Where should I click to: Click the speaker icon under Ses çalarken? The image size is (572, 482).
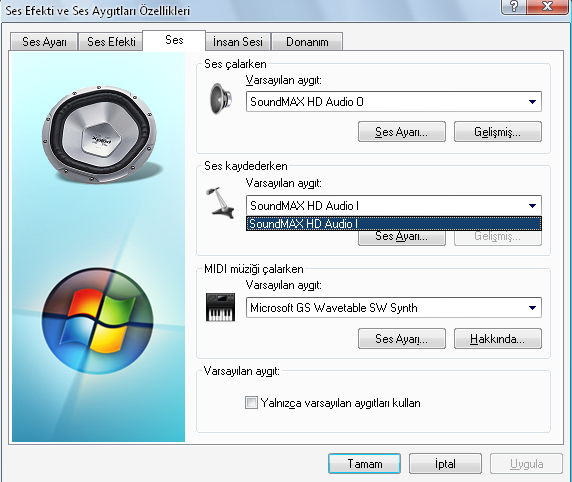tap(221, 99)
